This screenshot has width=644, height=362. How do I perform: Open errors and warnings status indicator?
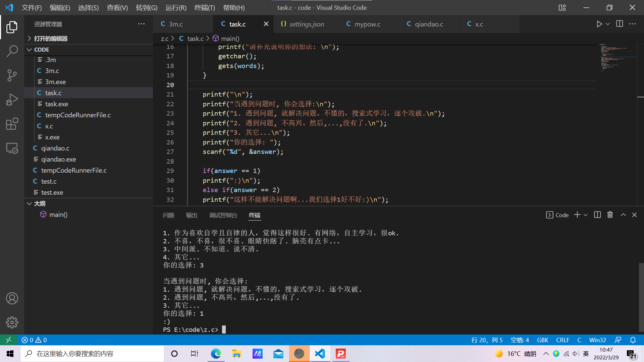[34, 340]
